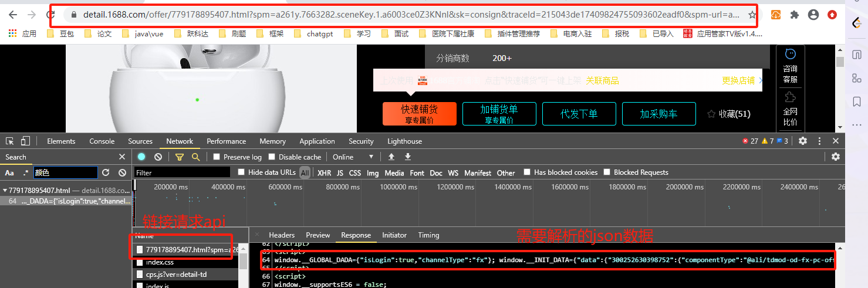Enable Disable cache checkbox
Image resolution: width=868 pixels, height=288 pixels.
coord(272,157)
